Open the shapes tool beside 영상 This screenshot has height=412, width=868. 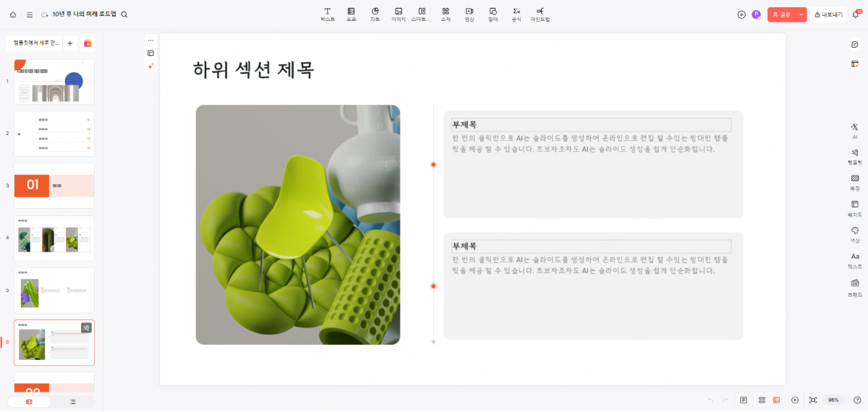click(493, 14)
